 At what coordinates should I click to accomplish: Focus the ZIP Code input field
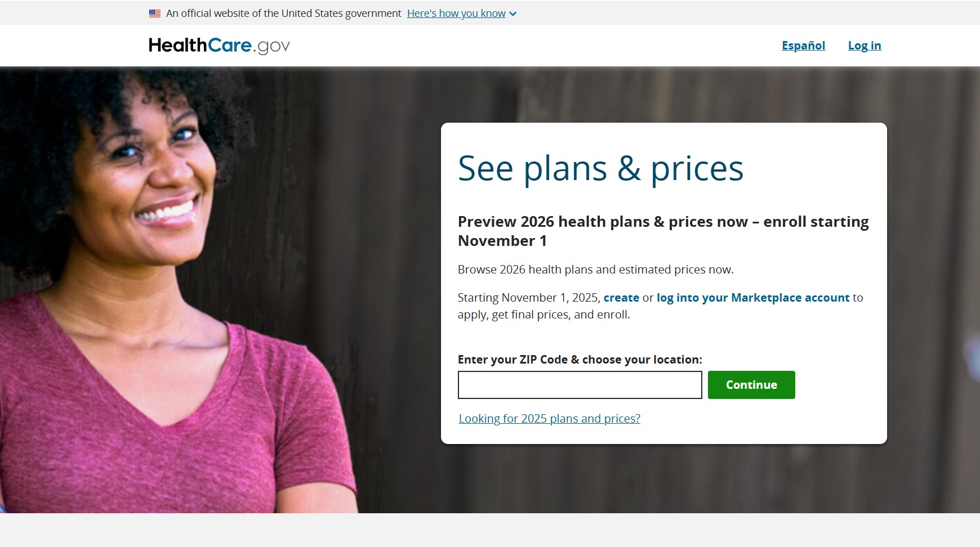(580, 385)
